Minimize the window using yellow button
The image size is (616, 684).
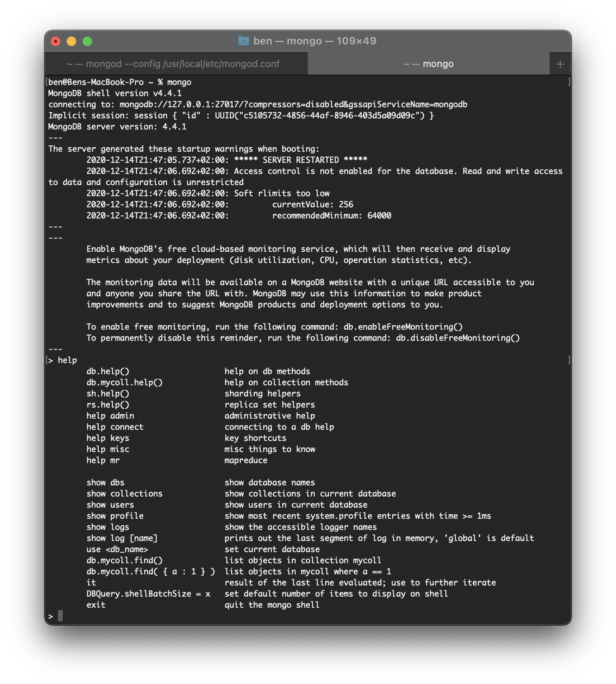click(71, 41)
